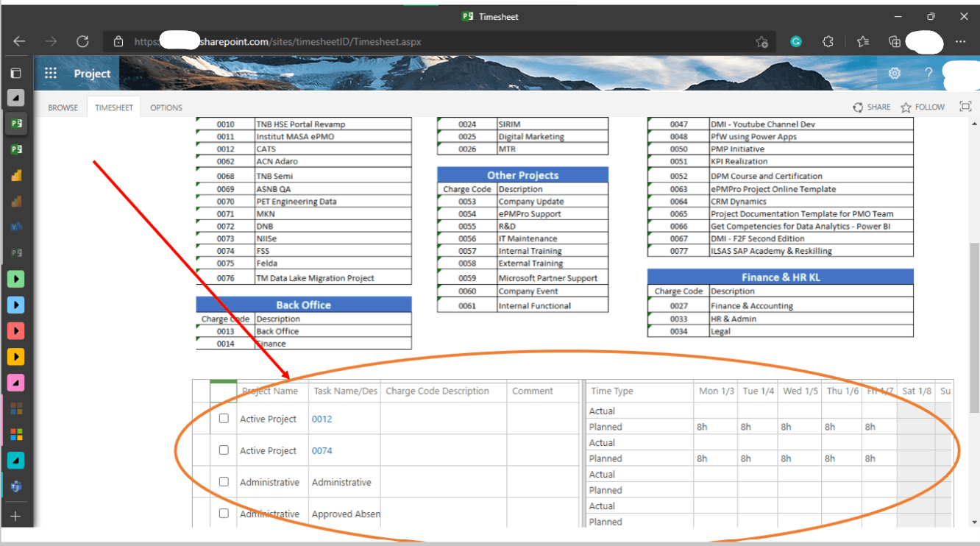Click the Mon 1/3 column header
Screen dimensions: 980x546
(716, 391)
